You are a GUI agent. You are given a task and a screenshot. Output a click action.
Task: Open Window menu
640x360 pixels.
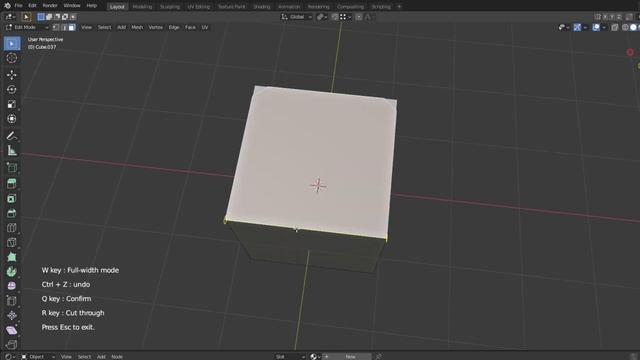tap(72, 6)
